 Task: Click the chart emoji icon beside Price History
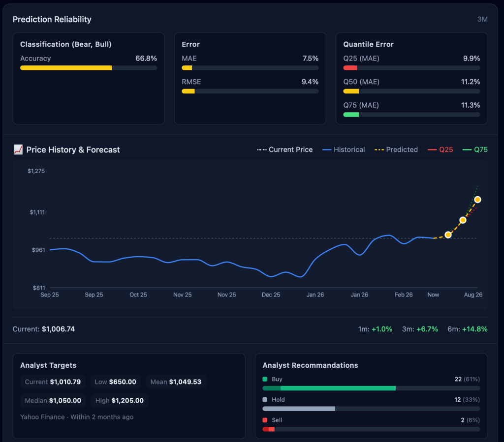click(18, 150)
